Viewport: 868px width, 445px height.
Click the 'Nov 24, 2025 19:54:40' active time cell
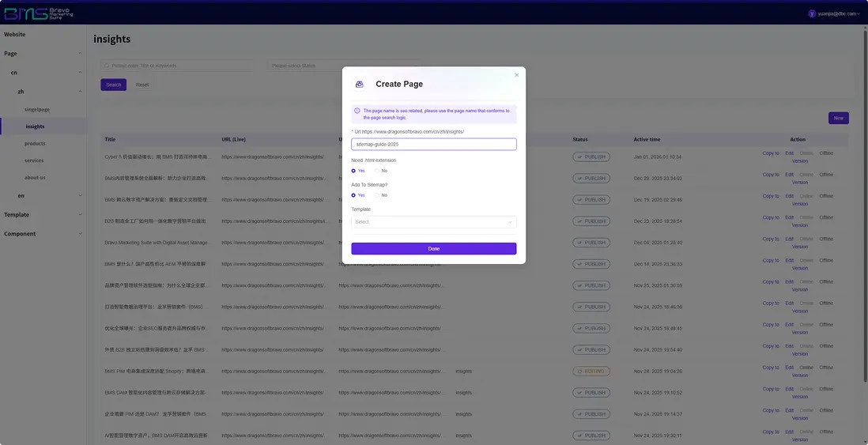659,350
